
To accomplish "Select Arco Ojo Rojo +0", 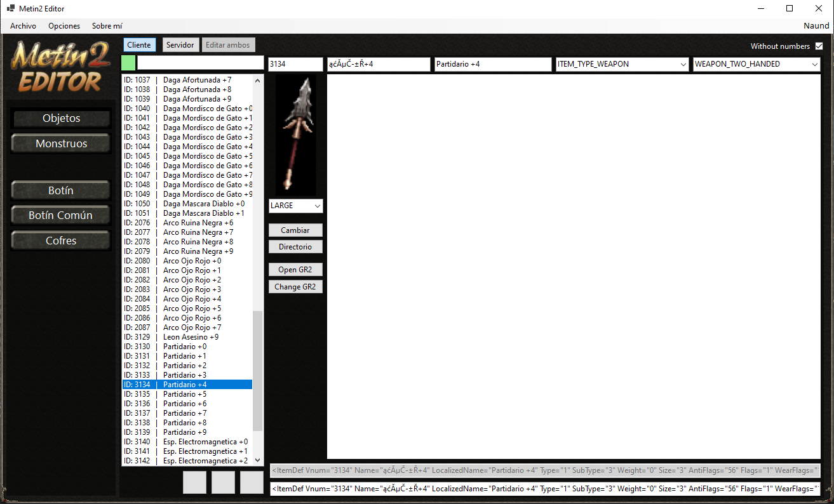I will click(x=187, y=261).
